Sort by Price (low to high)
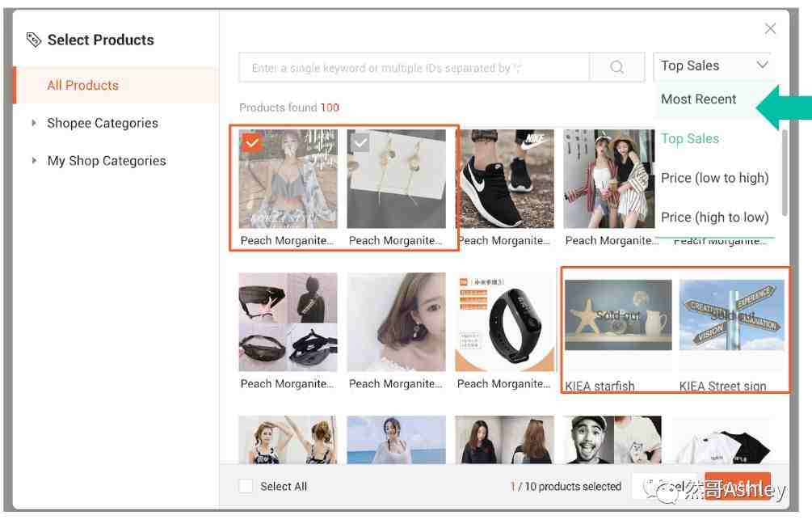Image resolution: width=812 pixels, height=528 pixels. [715, 178]
